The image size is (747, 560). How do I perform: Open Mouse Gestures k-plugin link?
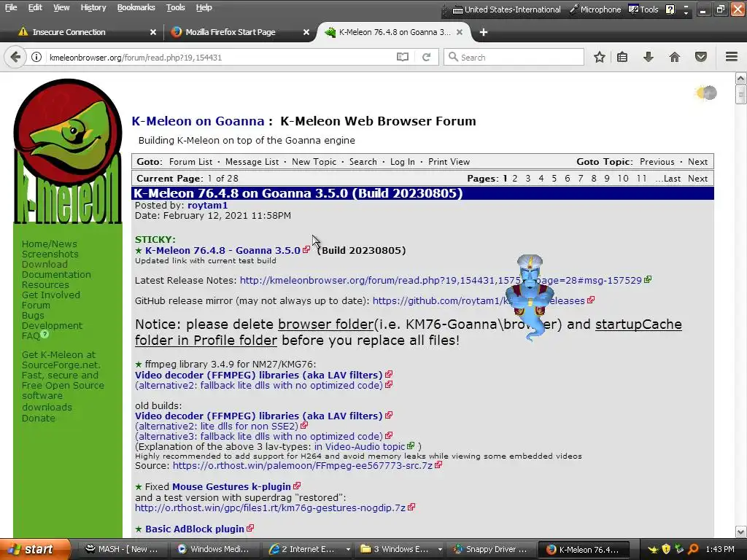(231, 486)
